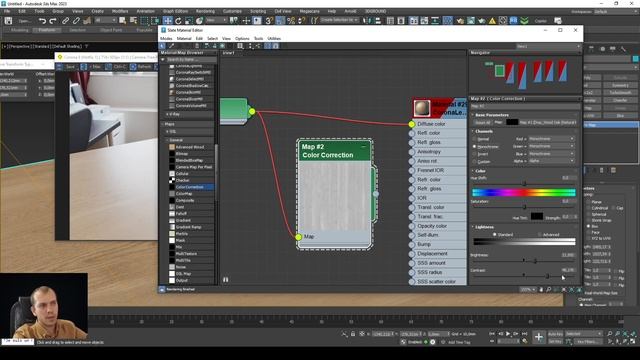The image size is (640, 360).
Task: Click the Hue Tint color swatch
Action: coord(536,217)
